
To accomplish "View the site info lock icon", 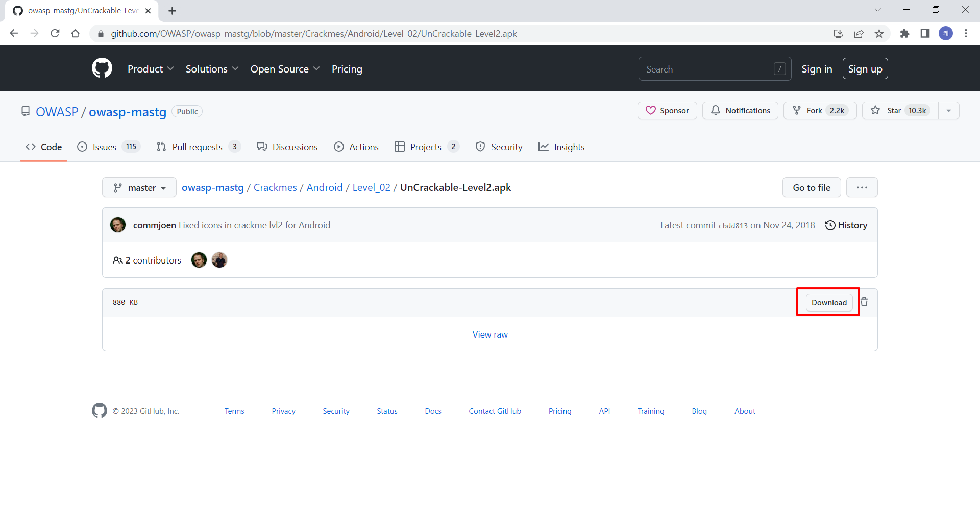I will click(101, 34).
